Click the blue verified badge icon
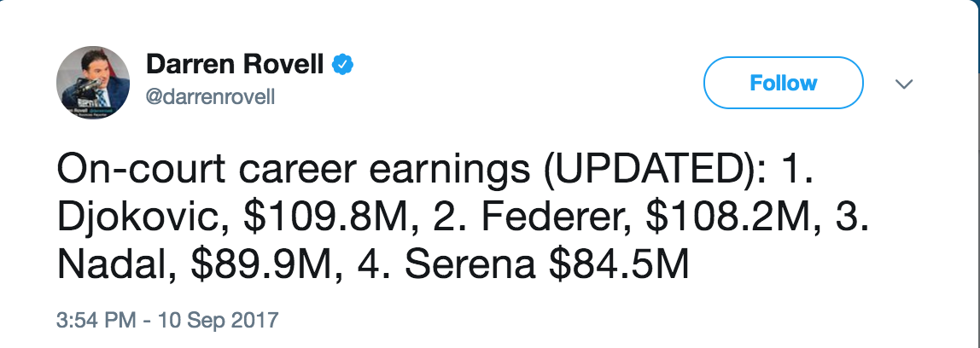 coord(342,64)
